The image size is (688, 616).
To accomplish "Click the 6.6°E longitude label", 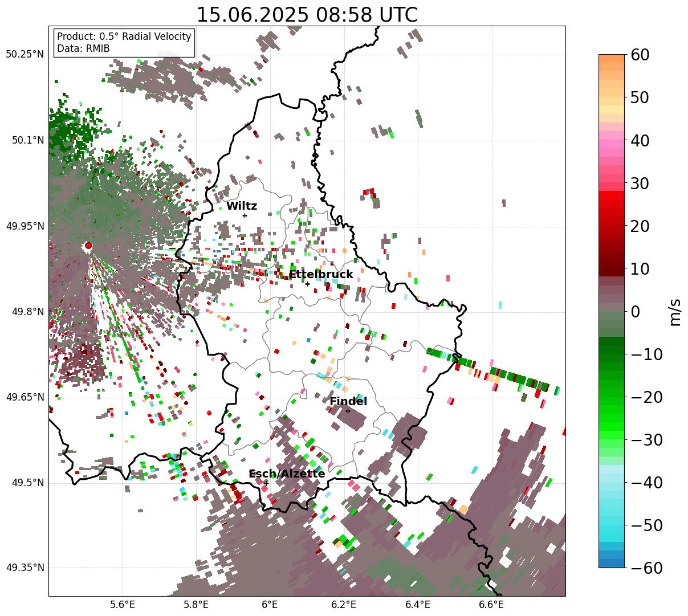I will [491, 605].
